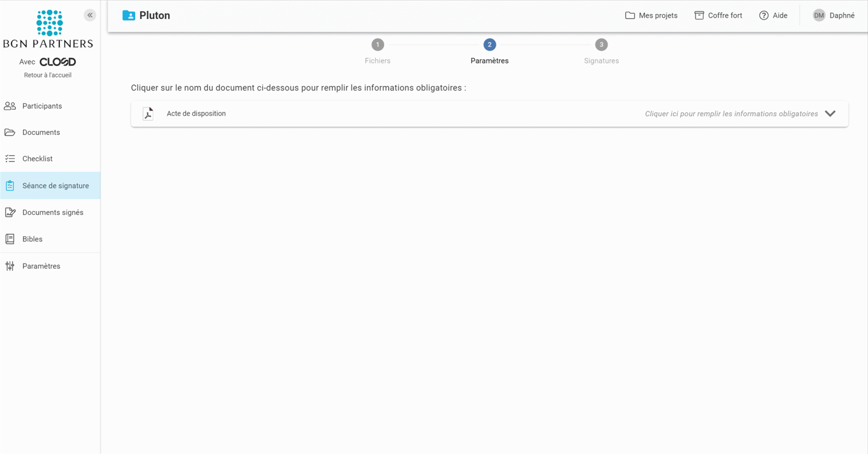
Task: Click the Pluton project folder icon
Action: coord(129,15)
